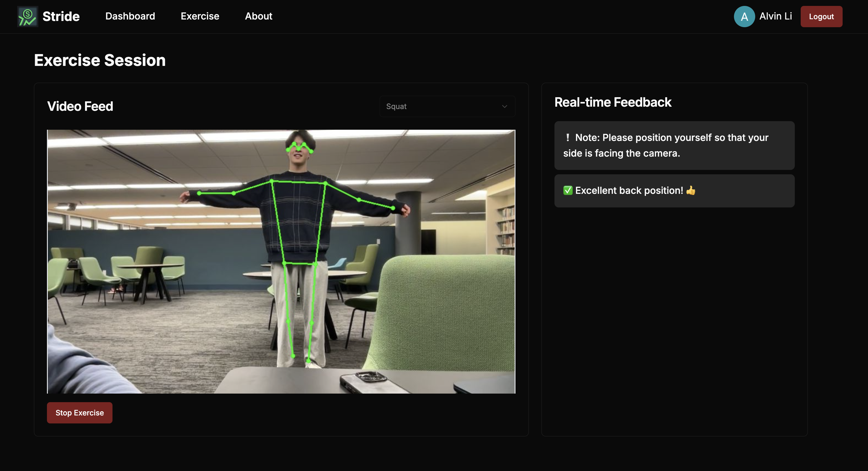Click the user avatar circle 'A'
This screenshot has height=471, width=868.
pyautogui.click(x=744, y=17)
